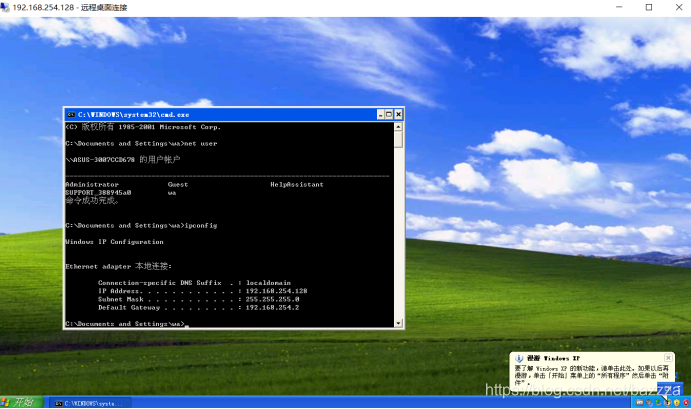The width and height of the screenshot is (691, 409).
Task: Click the Windows XP tour tray icon
Action: [668, 402]
